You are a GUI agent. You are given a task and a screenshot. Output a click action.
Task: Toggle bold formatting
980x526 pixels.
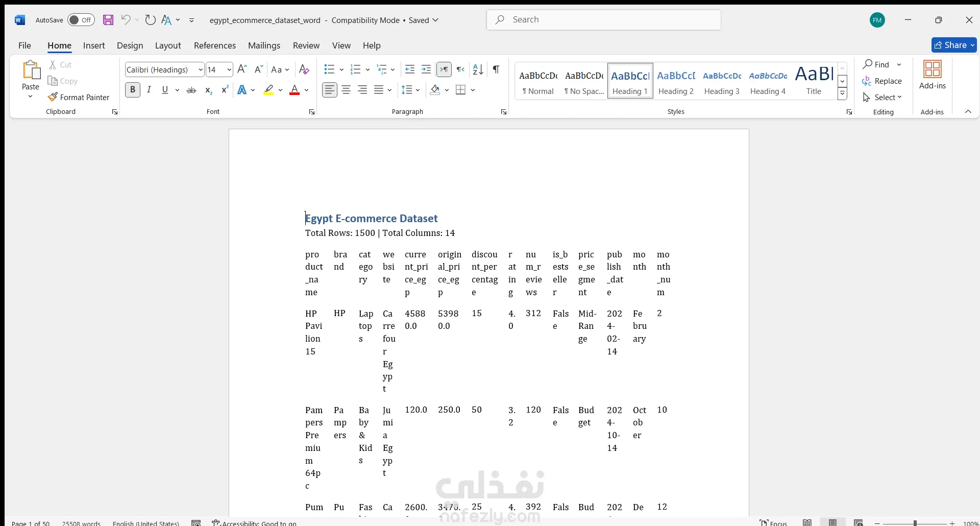[x=133, y=90]
